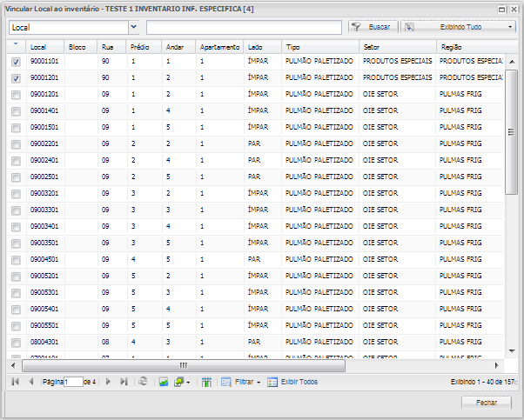The width and height of the screenshot is (524, 420).
Task: Click the Buscar search button
Action: tap(373, 27)
